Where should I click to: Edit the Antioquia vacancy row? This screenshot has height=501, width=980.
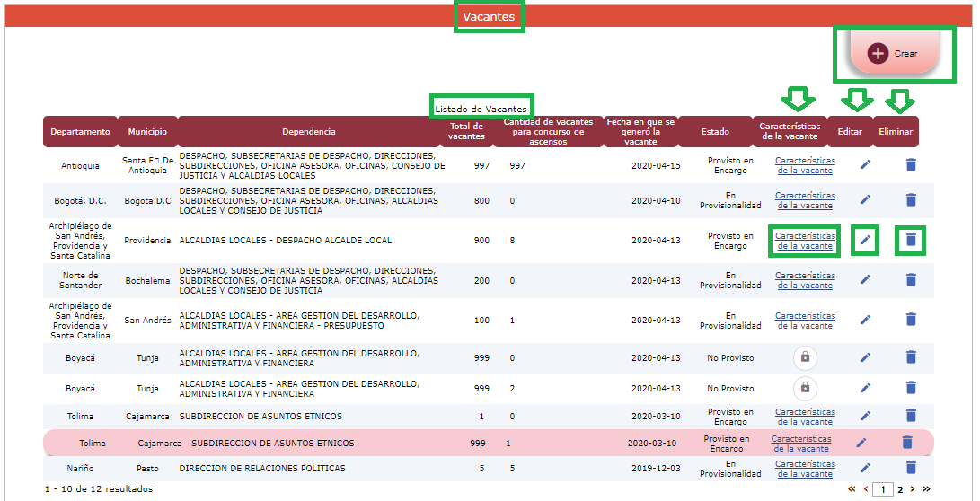865,164
